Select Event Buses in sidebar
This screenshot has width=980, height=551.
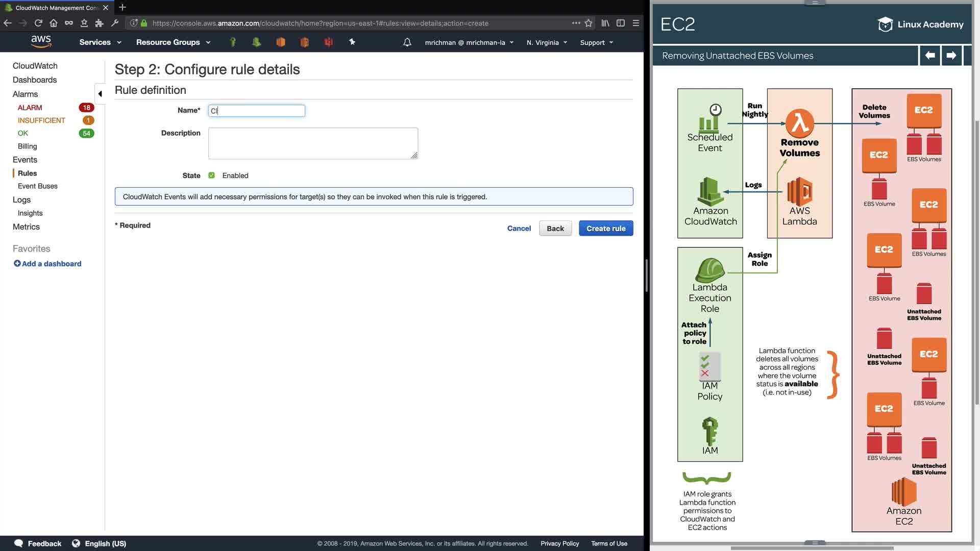point(38,186)
